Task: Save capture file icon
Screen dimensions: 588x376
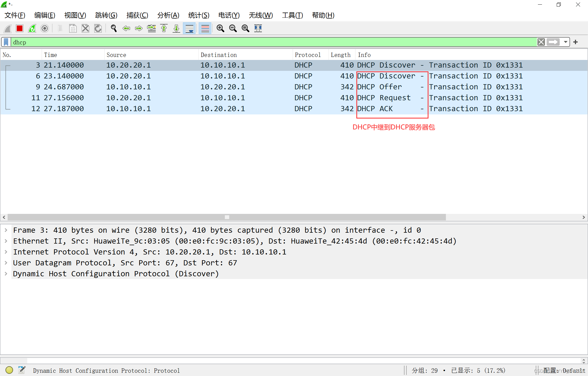Action: click(73, 28)
